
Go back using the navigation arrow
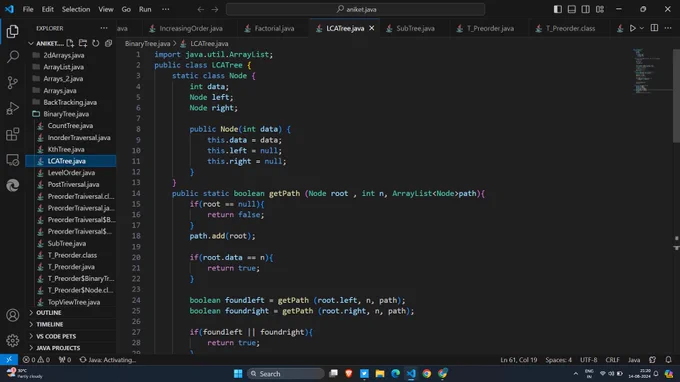pos(200,9)
